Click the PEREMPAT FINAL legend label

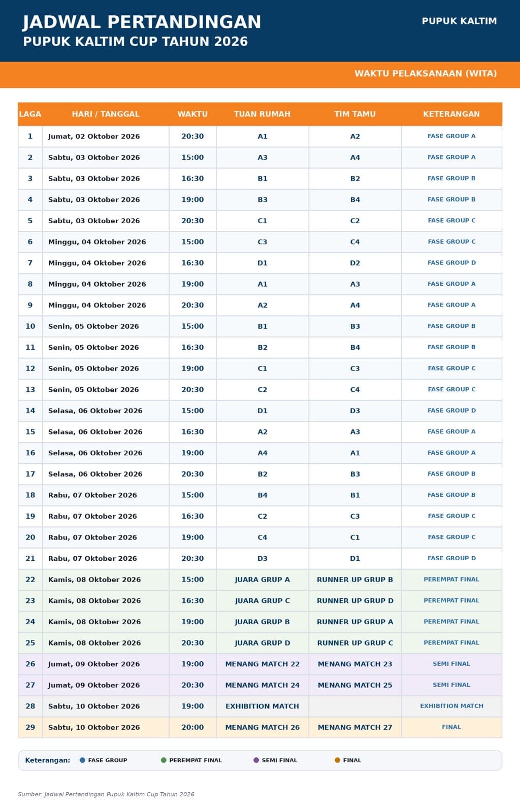tap(196, 760)
